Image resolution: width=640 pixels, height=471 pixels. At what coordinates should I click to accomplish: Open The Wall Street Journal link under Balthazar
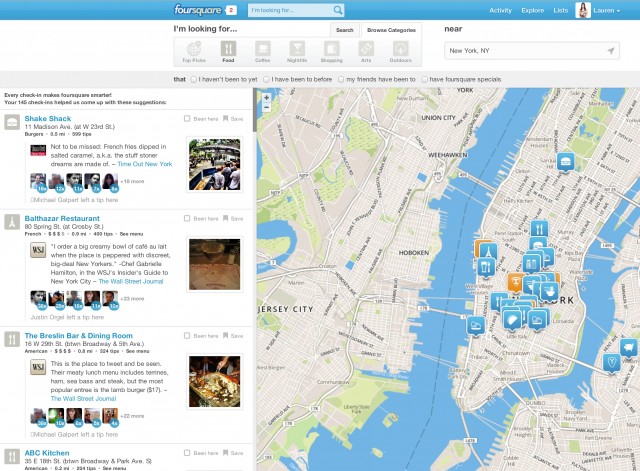[x=131, y=281]
